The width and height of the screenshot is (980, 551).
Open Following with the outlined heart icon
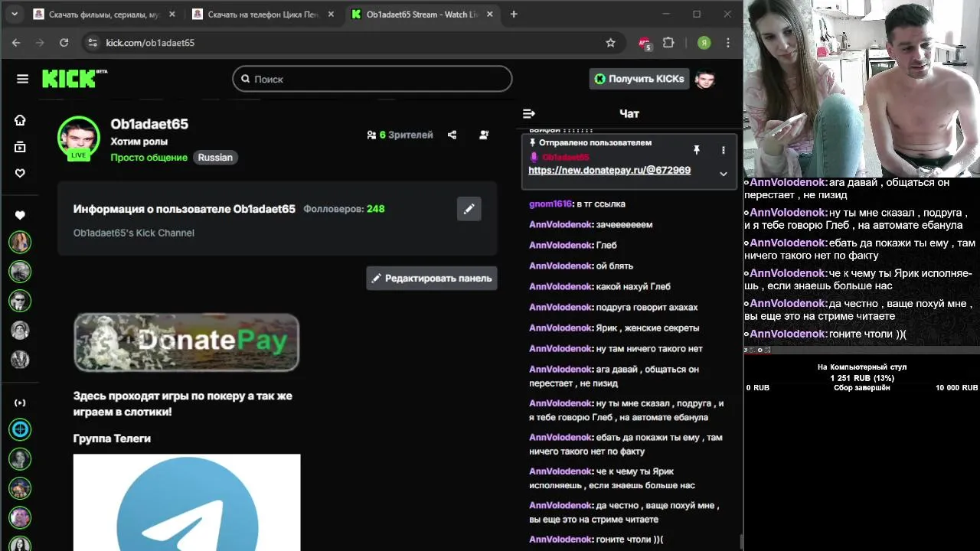pos(20,173)
